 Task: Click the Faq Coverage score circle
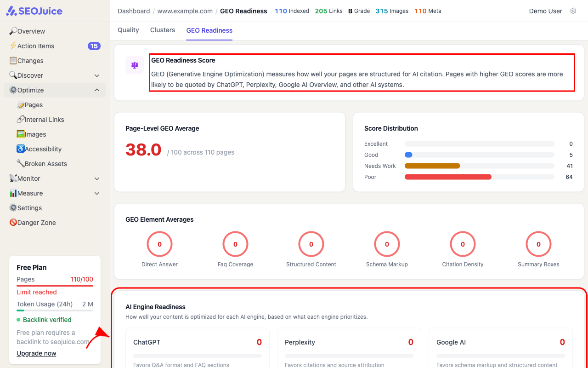point(235,244)
